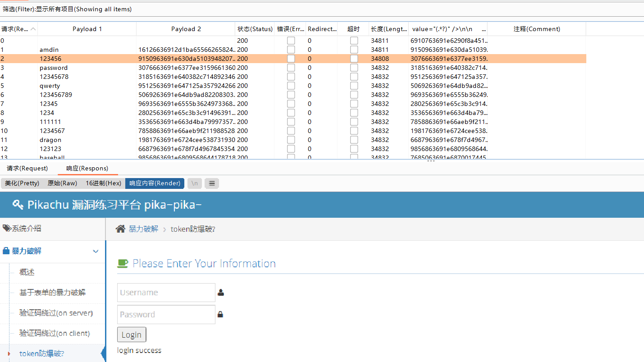Select the password payload row
This screenshot has width=644, height=362.
pos(293,68)
